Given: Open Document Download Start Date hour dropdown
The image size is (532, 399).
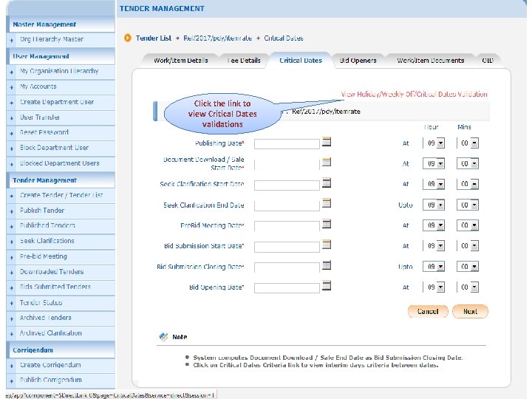Looking at the screenshot, I should tap(440, 164).
